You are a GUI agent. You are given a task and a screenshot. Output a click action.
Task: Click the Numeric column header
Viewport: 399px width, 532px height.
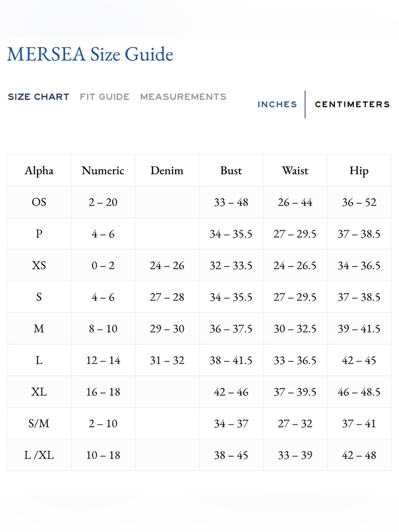pyautogui.click(x=103, y=170)
